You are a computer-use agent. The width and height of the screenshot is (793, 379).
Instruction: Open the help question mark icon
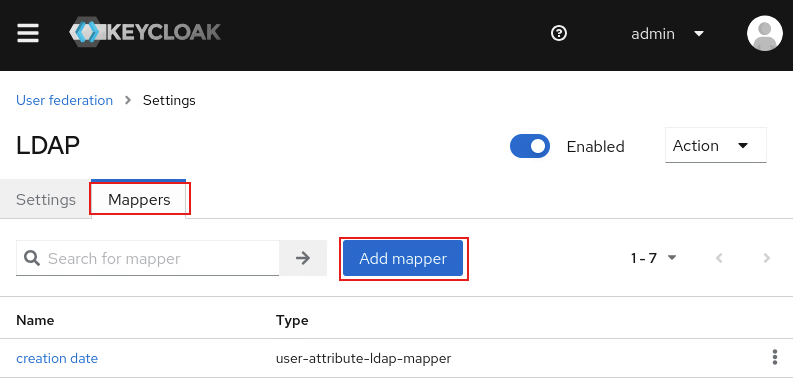pos(559,33)
